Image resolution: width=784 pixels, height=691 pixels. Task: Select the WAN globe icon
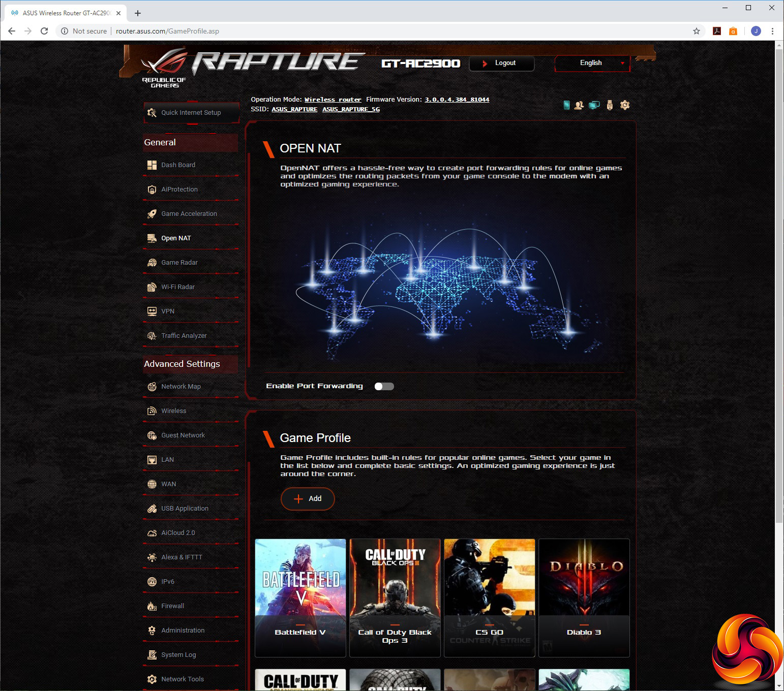click(x=152, y=484)
